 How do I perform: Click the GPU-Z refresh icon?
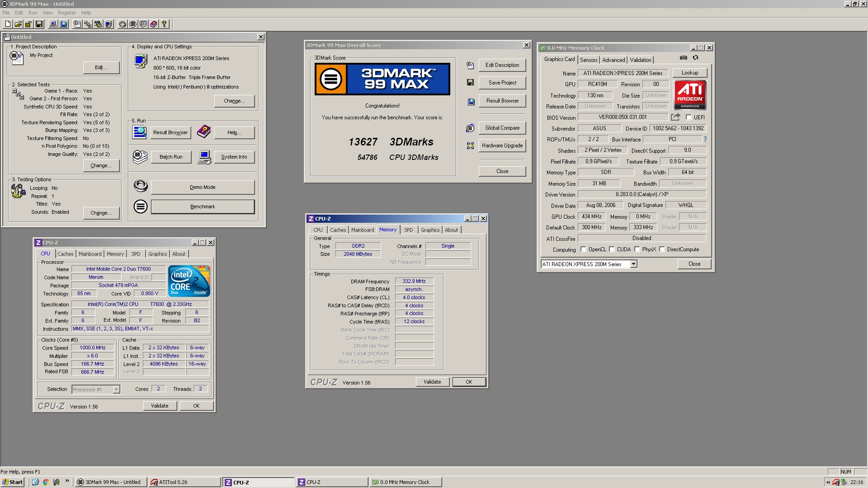coord(696,58)
